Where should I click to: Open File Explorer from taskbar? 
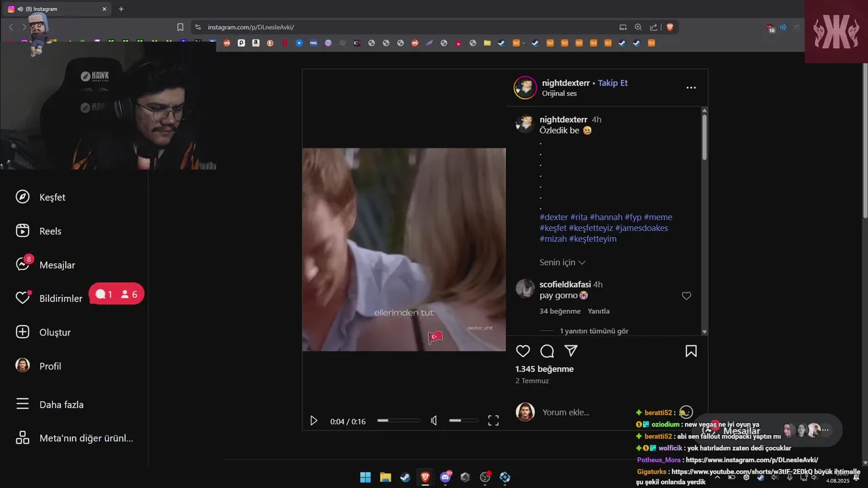[385, 477]
